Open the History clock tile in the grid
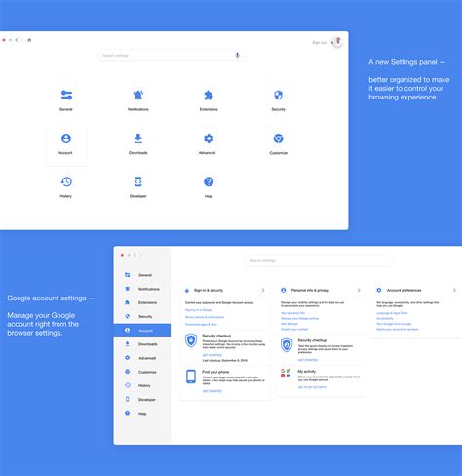Viewport: 462px width, 476px height. click(x=66, y=187)
